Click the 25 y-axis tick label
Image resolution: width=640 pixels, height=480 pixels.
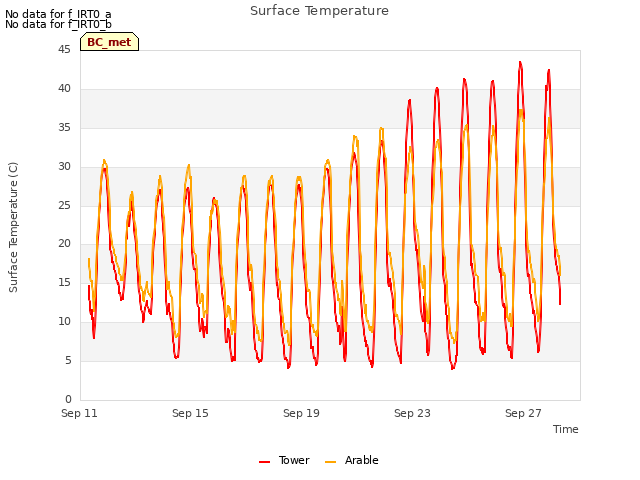(64, 205)
